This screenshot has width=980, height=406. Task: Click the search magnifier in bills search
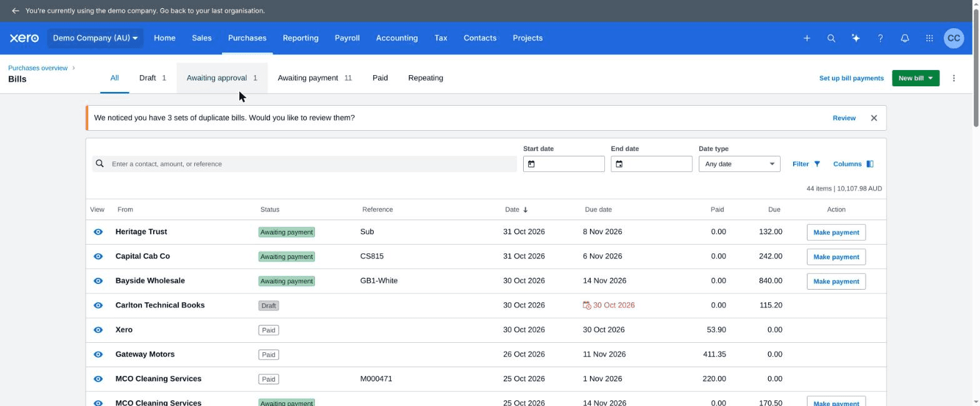pyautogui.click(x=99, y=163)
